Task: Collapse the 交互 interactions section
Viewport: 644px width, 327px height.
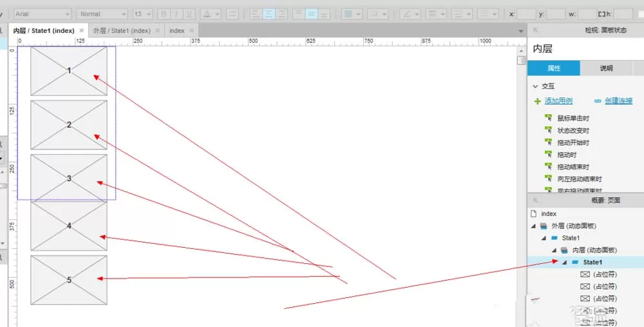Action: [535, 86]
